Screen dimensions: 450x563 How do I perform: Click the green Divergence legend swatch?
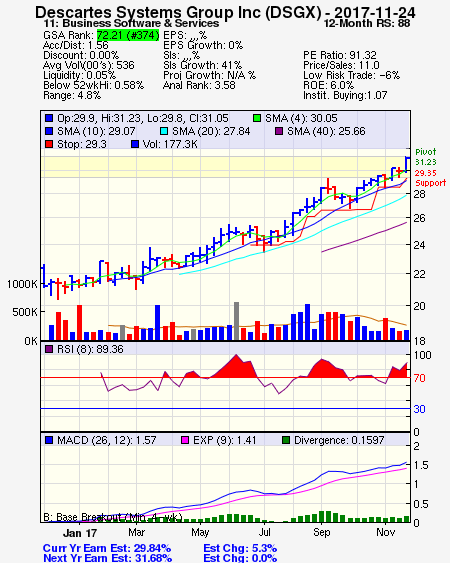pyautogui.click(x=286, y=440)
